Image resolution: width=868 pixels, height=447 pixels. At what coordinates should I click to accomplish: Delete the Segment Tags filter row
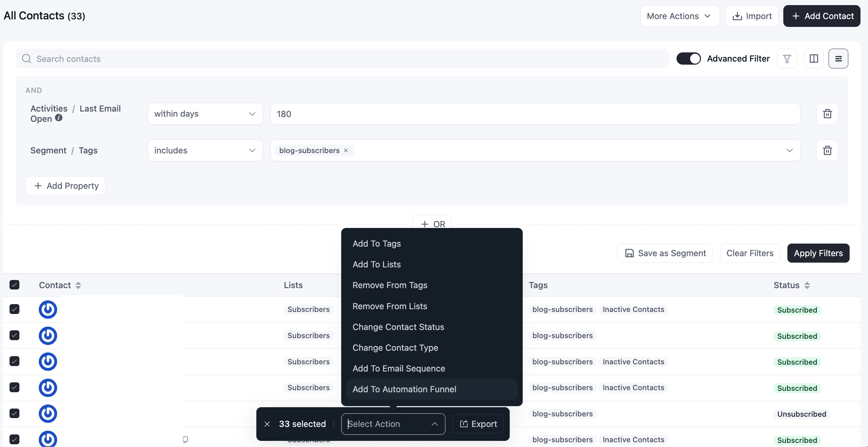tap(827, 150)
